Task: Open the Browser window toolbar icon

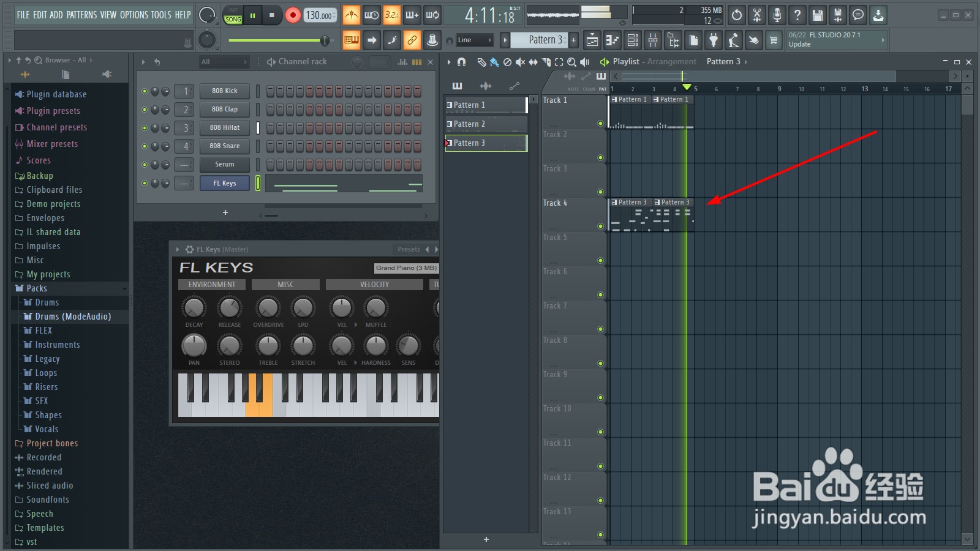Action: 673,40
